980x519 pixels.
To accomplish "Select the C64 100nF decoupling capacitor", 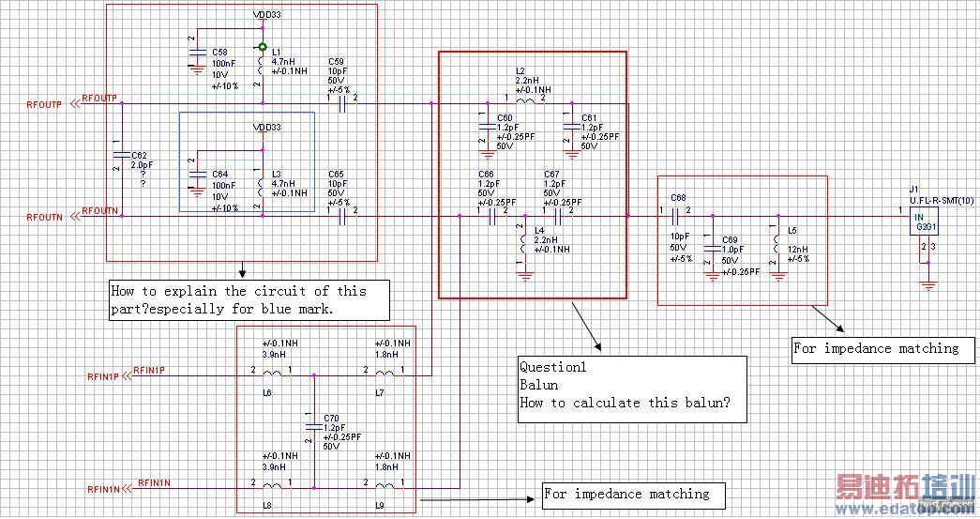I will (x=198, y=175).
